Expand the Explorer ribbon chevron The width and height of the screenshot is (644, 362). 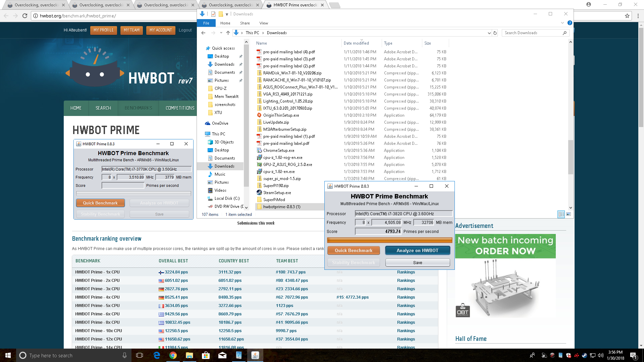562,23
